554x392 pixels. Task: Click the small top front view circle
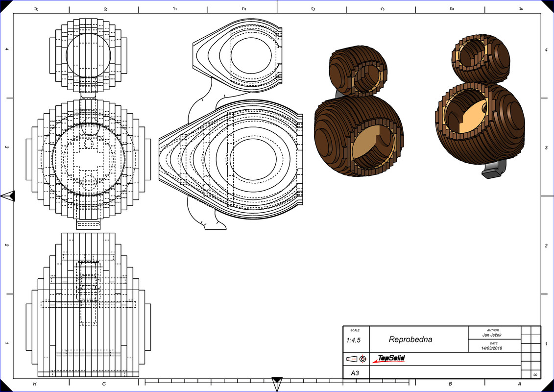(88, 56)
